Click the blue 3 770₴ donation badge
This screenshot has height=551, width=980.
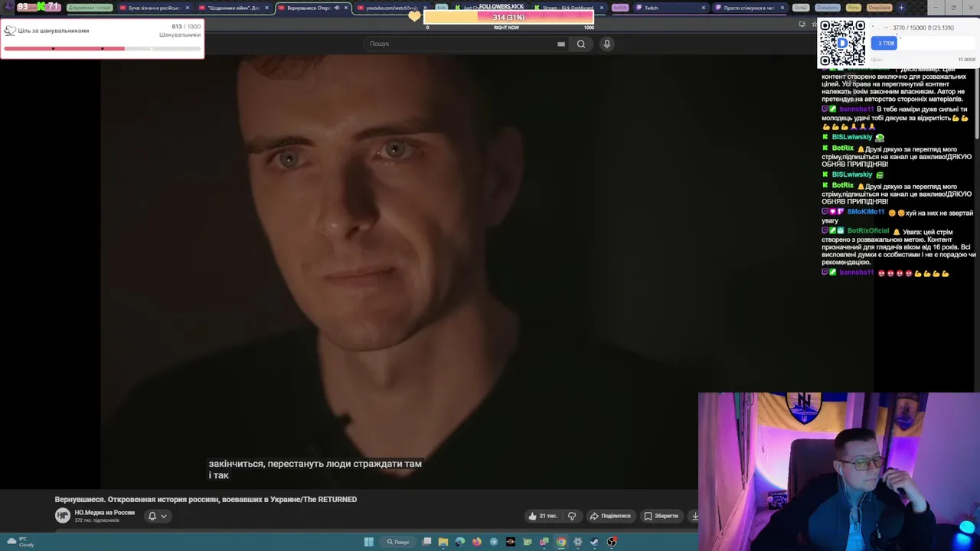point(884,44)
